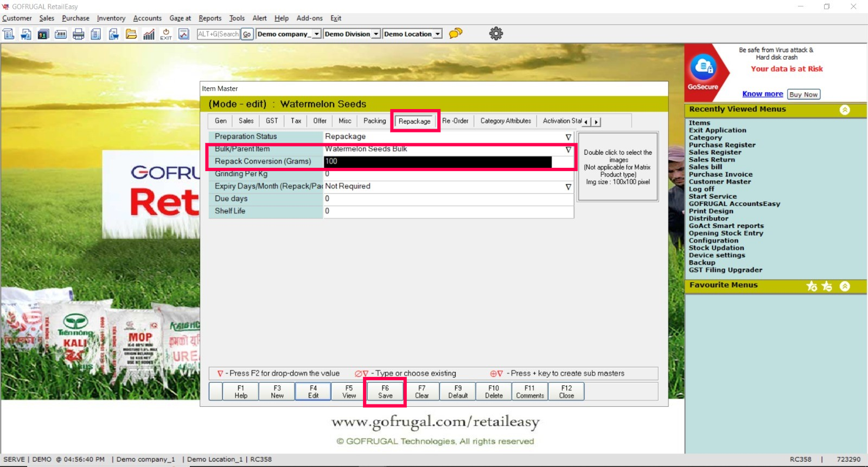Click the yellow chat bubbles icon

tap(456, 34)
